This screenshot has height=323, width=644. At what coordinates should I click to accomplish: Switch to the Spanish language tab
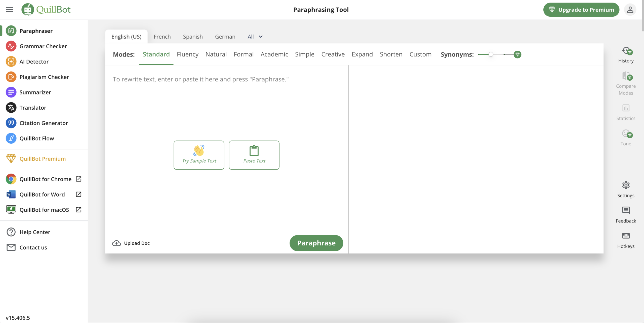[193, 37]
